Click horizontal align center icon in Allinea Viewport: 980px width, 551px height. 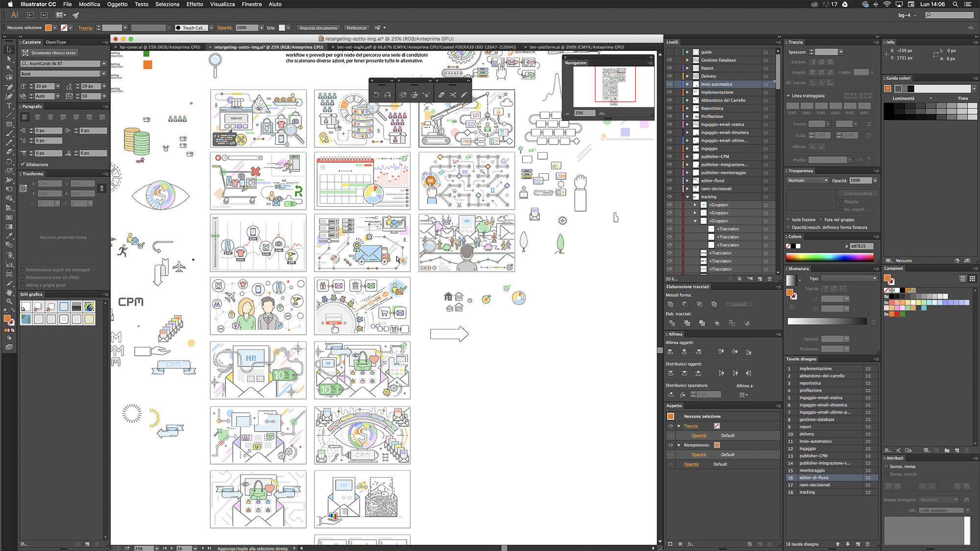click(x=685, y=352)
